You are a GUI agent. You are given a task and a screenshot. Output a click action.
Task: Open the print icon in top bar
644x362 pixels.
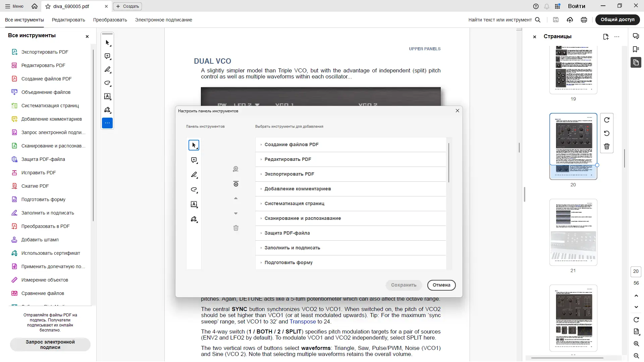(584, 20)
